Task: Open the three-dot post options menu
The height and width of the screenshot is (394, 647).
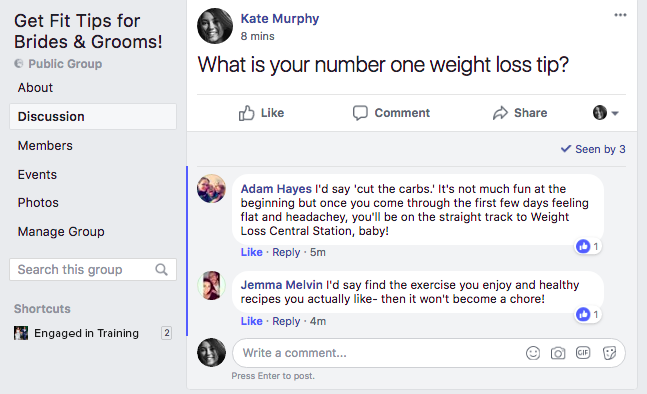Action: 620,15
